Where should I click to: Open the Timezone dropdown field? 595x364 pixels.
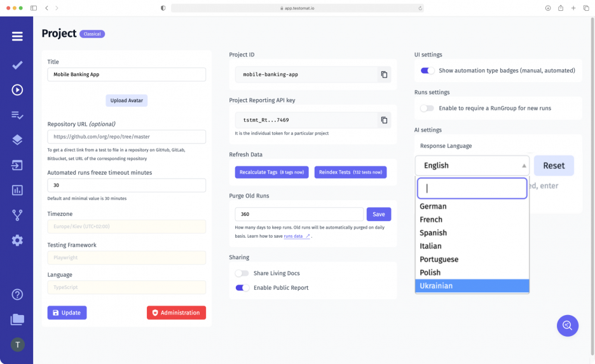tap(127, 227)
